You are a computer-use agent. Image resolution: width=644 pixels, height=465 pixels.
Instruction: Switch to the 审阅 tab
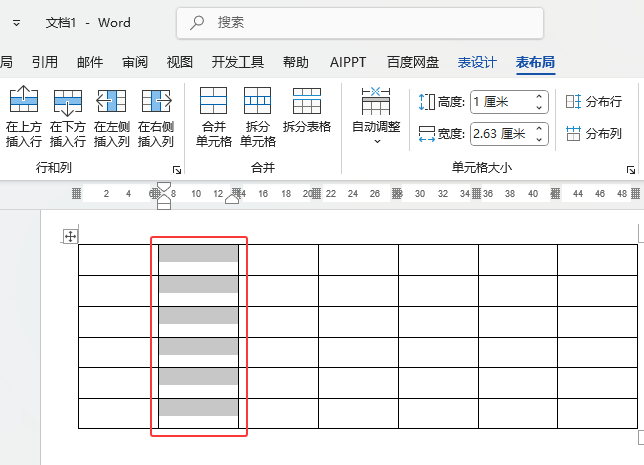(x=135, y=62)
